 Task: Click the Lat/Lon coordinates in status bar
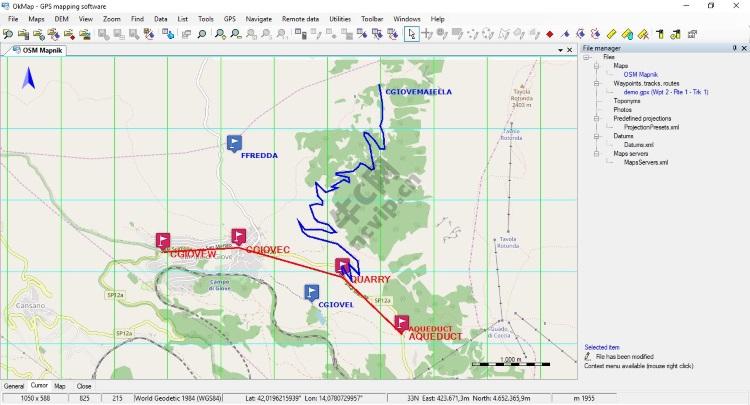304,398
